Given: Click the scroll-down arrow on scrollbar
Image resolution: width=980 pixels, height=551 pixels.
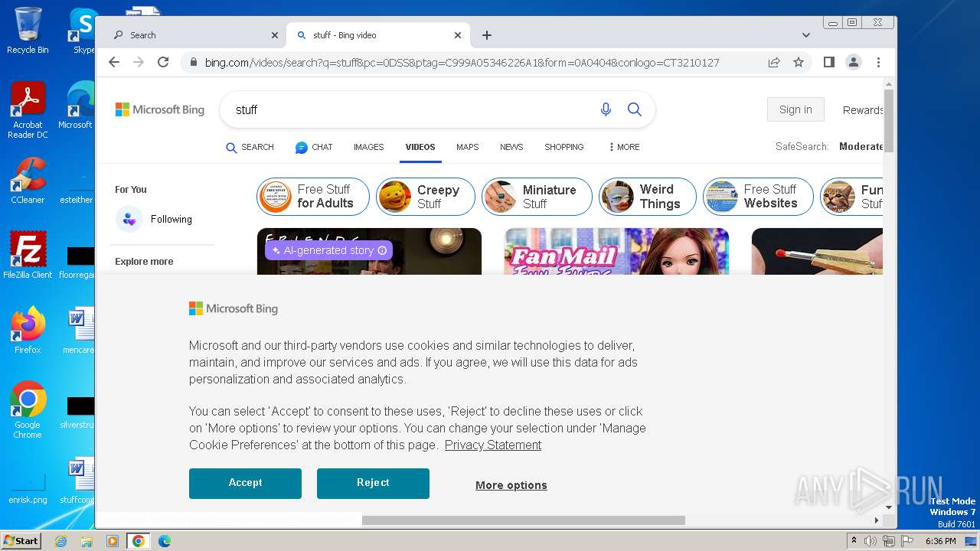Looking at the screenshot, I should click(x=889, y=507).
